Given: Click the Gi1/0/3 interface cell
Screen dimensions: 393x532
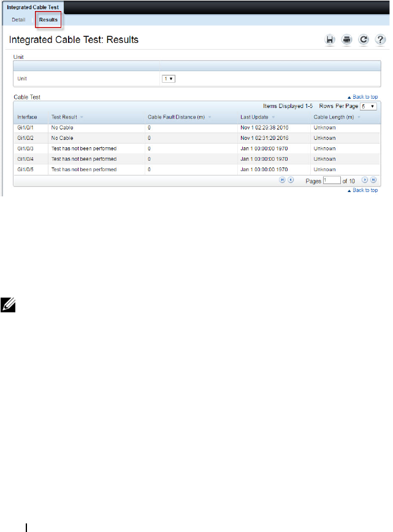Looking at the screenshot, I should (25, 148).
